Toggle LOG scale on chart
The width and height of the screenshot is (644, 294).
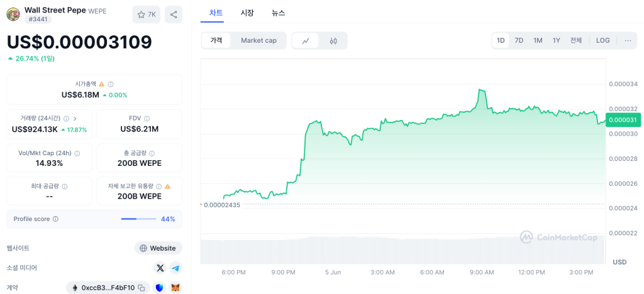(603, 41)
